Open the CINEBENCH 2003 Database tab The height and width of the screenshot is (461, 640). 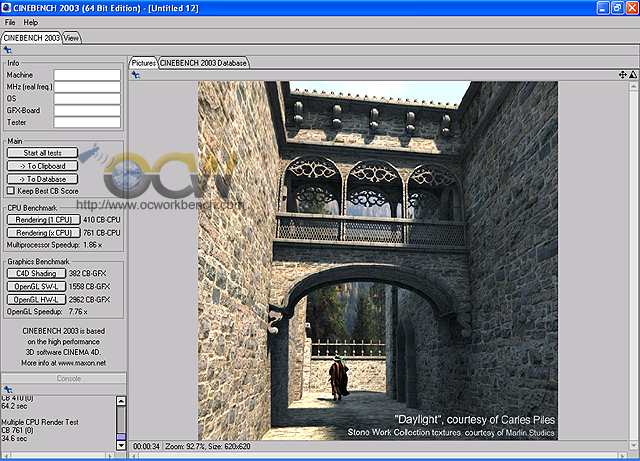(203, 63)
